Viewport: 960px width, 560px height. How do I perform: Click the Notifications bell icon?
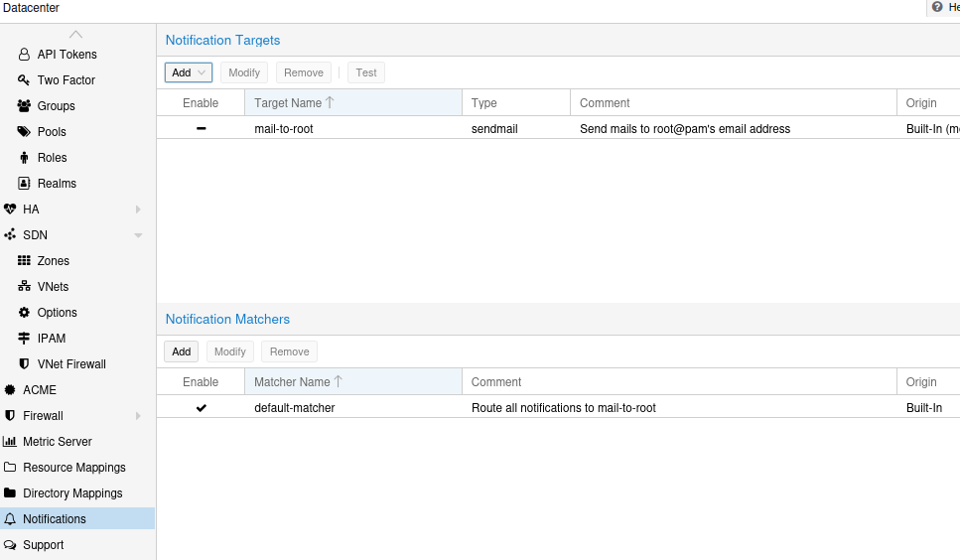10,519
